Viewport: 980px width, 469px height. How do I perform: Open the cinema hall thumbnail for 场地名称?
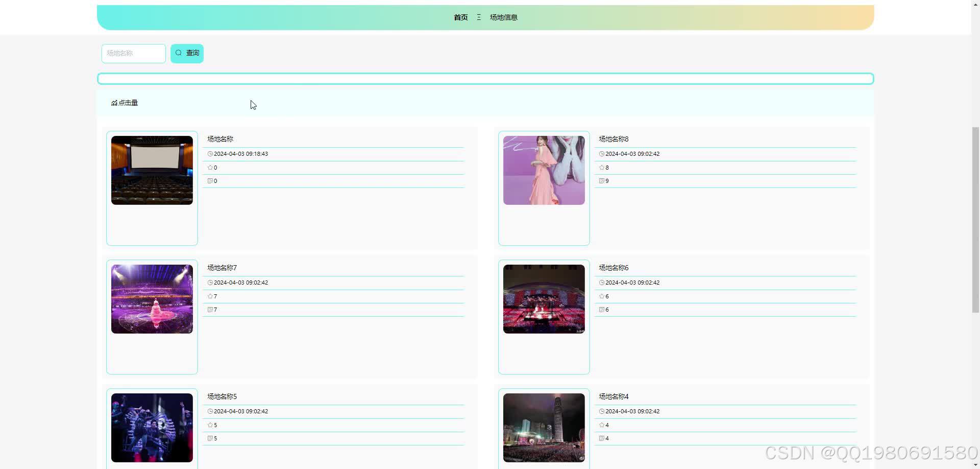point(152,170)
